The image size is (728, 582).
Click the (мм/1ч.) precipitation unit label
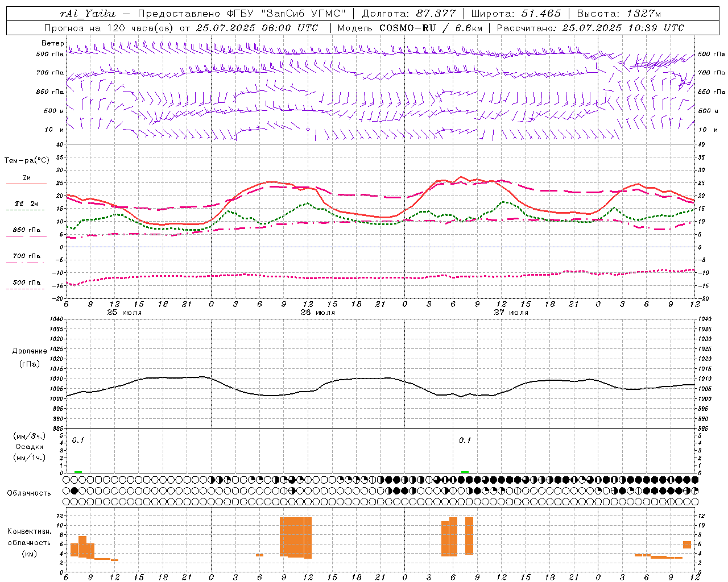(x=30, y=458)
